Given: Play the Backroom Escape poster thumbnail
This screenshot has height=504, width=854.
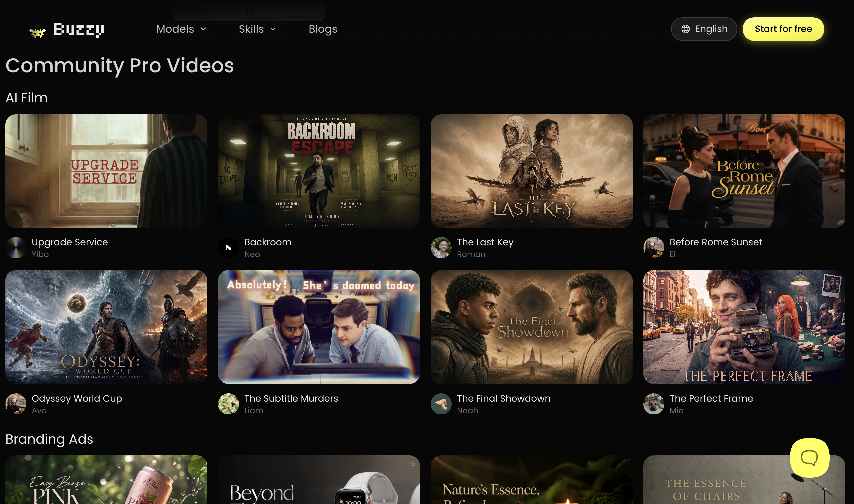Looking at the screenshot, I should (x=319, y=171).
